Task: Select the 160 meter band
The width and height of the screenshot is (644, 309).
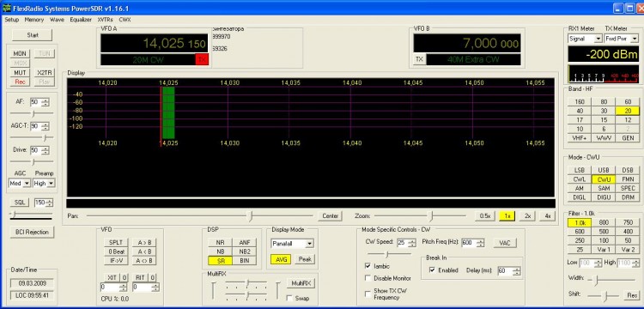Action: click(x=580, y=102)
